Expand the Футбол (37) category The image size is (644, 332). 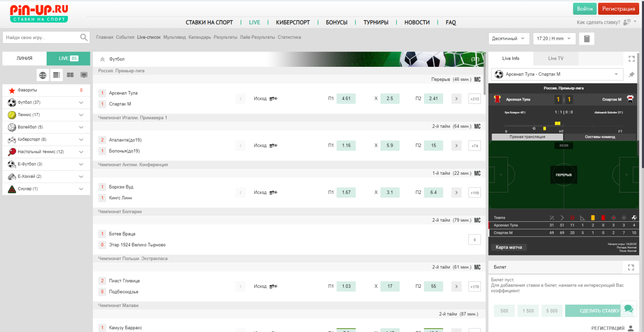pos(46,103)
